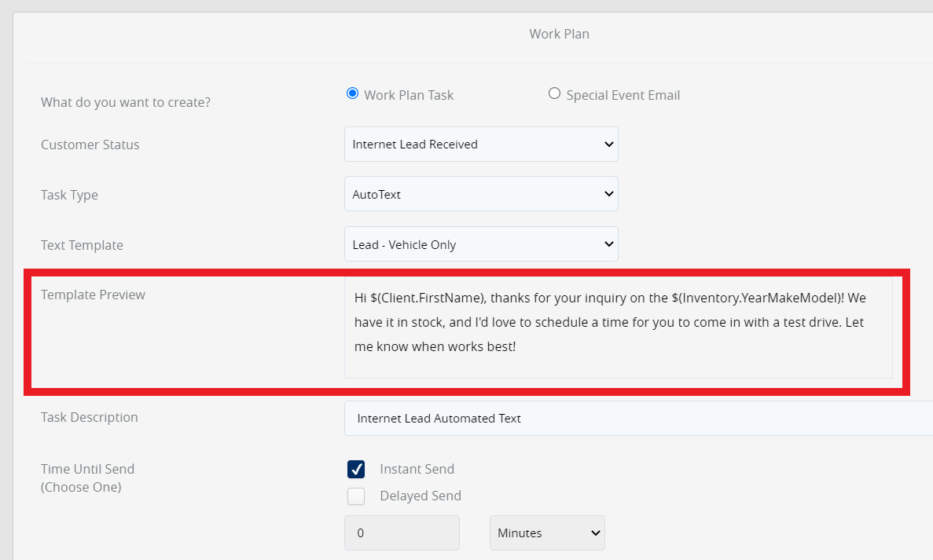The width and height of the screenshot is (933, 560).
Task: Click the delay amount field showing 0
Action: pos(402,533)
